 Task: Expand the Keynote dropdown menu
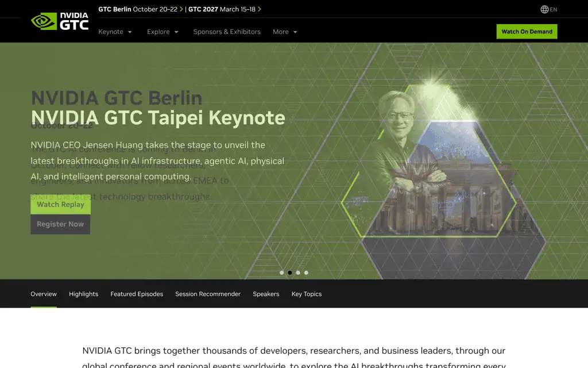pos(115,32)
